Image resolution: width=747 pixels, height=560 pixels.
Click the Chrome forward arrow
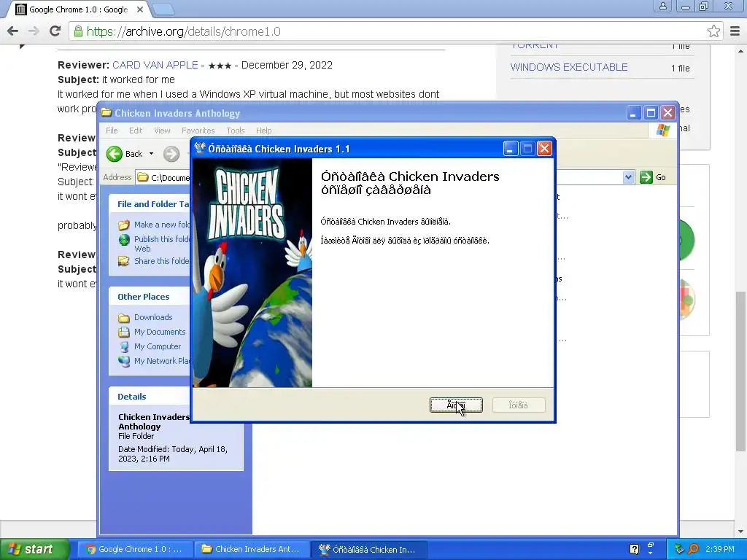[34, 31]
